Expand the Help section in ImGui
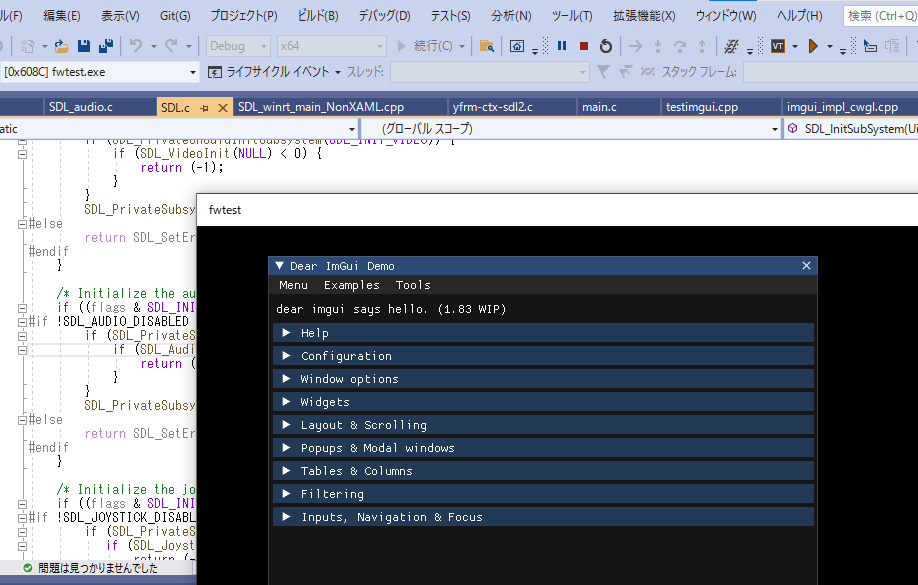The image size is (918, 585). 543,333
